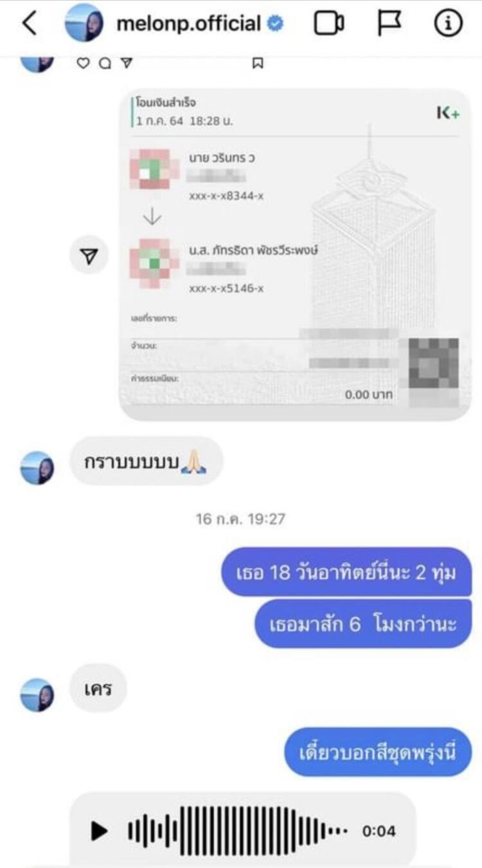
Task: Open conversation details via the info icon
Action: [x=449, y=23]
